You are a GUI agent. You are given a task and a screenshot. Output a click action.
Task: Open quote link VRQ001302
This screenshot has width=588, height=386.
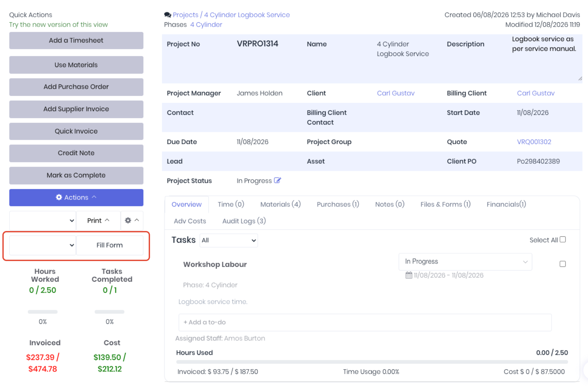(x=534, y=142)
